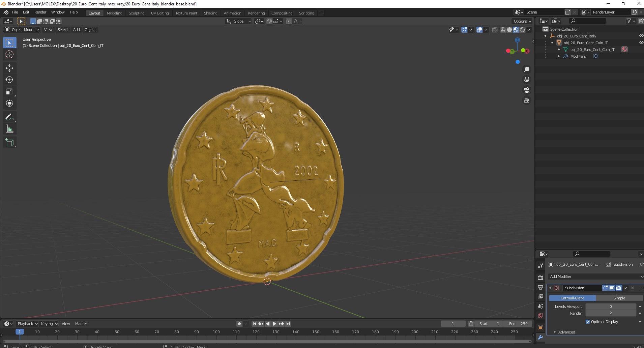Viewport: 644px width, 348px height.
Task: Toggle Optimal Display checkbox
Action: [588, 322]
